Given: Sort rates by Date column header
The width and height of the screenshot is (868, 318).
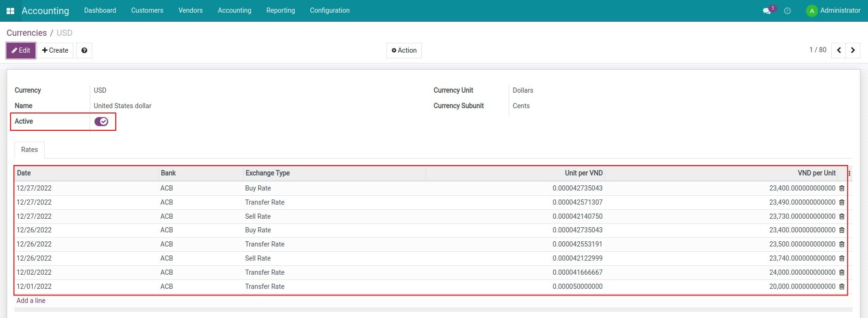Looking at the screenshot, I should point(24,173).
